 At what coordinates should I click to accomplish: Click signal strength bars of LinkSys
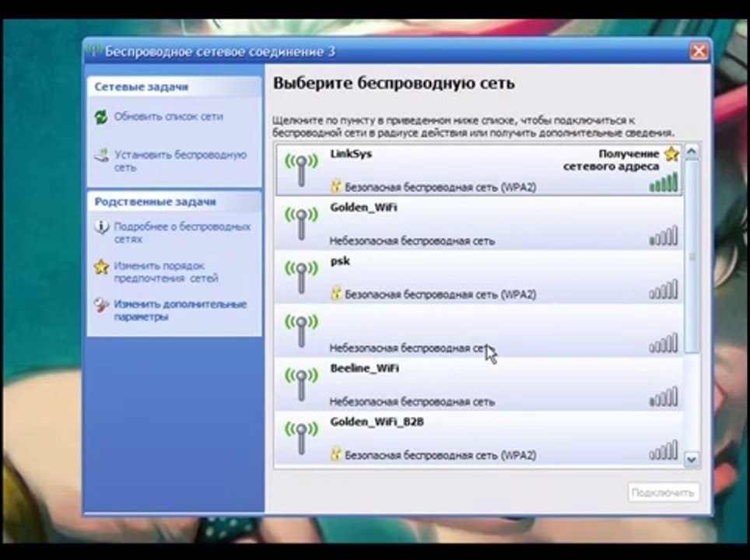tap(664, 183)
